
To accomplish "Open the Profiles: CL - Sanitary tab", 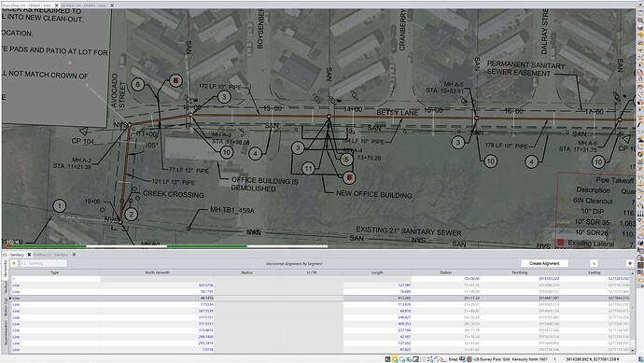I will click(50, 255).
